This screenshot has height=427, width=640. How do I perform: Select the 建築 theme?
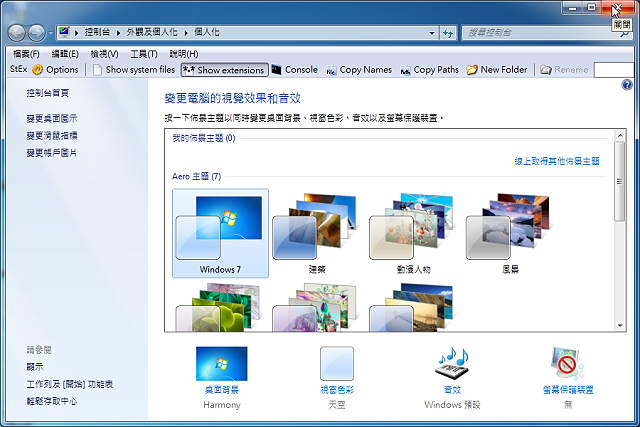click(317, 233)
